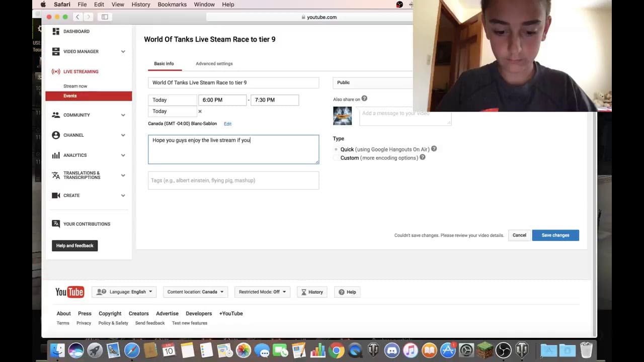644x362 pixels.
Task: Expand the Channel section chevron
Action: (123, 135)
